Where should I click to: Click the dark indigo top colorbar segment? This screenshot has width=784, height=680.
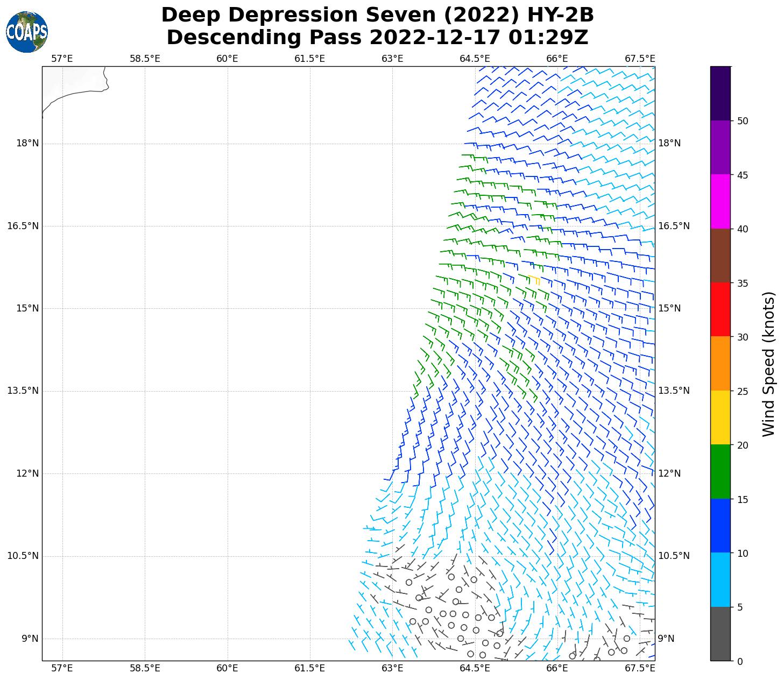pos(720,93)
